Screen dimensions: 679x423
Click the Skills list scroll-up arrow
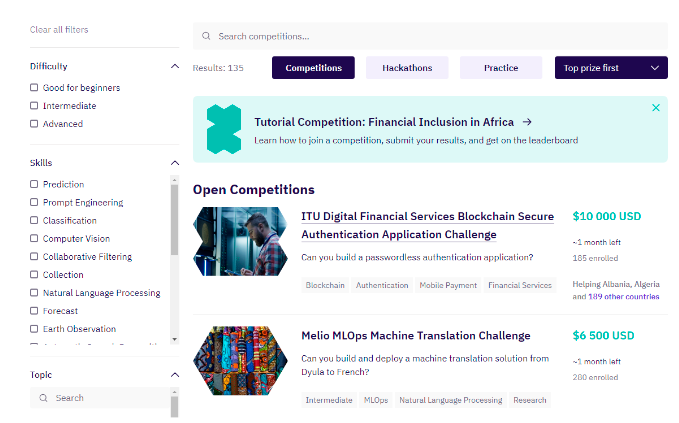pyautogui.click(x=175, y=179)
